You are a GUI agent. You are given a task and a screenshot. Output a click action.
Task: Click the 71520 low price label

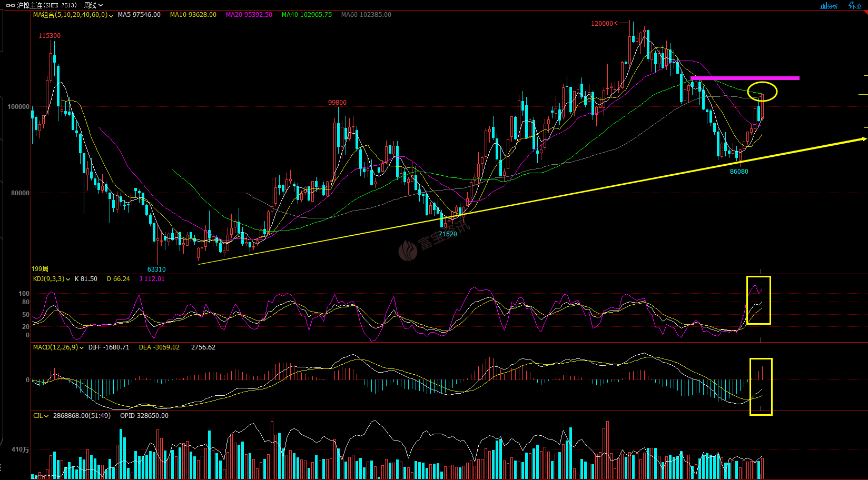[448, 234]
